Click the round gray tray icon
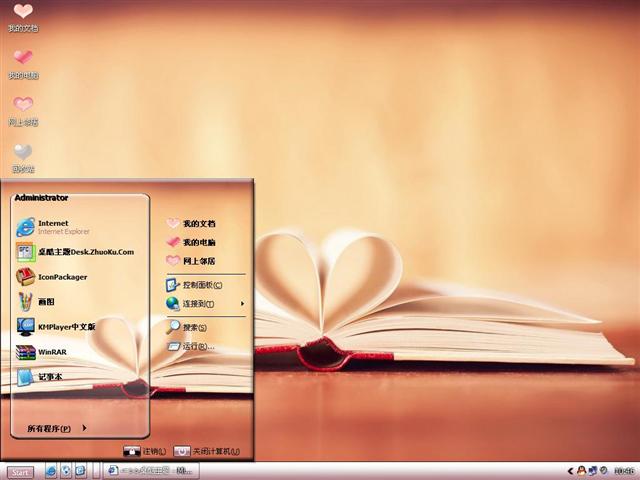 [603, 471]
